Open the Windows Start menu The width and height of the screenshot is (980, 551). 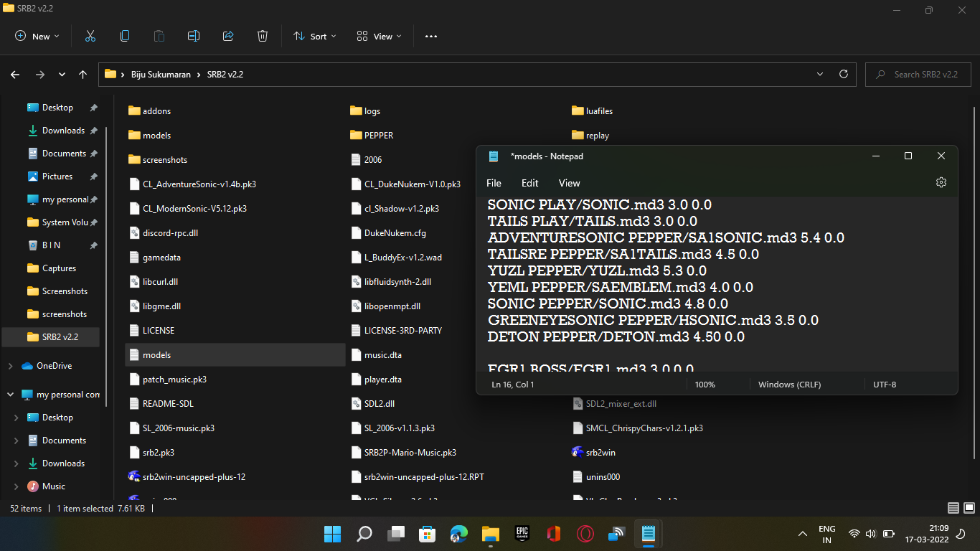click(332, 534)
